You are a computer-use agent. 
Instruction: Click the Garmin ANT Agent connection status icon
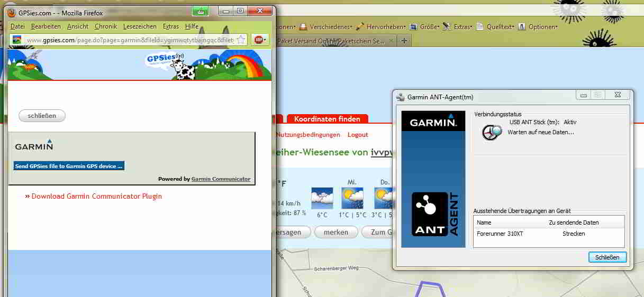pyautogui.click(x=492, y=132)
